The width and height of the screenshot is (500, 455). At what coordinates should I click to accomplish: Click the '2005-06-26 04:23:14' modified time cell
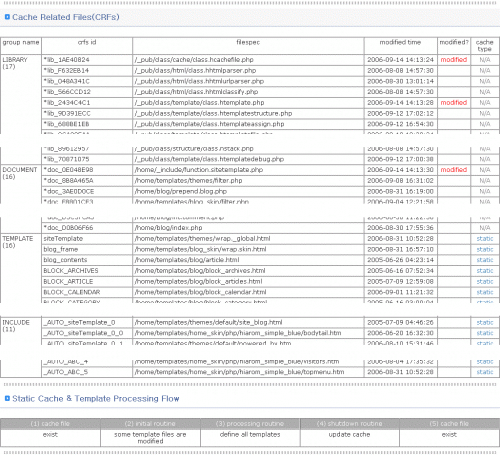tap(400, 260)
